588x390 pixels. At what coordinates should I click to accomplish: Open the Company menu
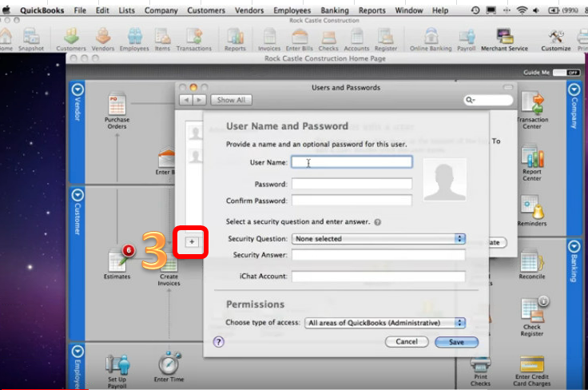161,10
